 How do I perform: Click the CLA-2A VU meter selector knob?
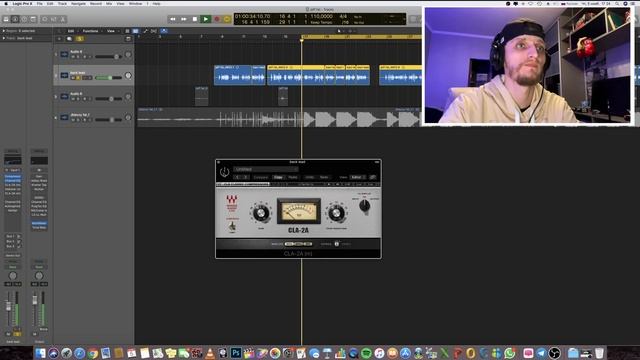coord(364,206)
